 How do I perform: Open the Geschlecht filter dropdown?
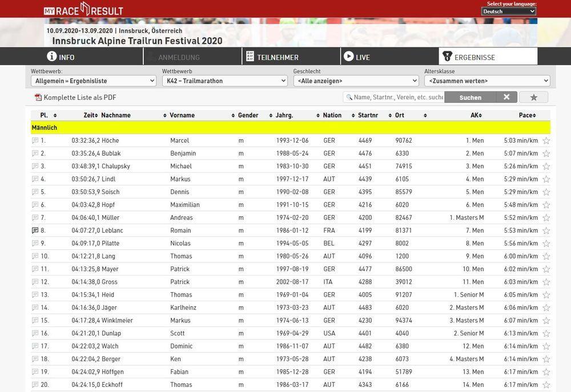[356, 81]
